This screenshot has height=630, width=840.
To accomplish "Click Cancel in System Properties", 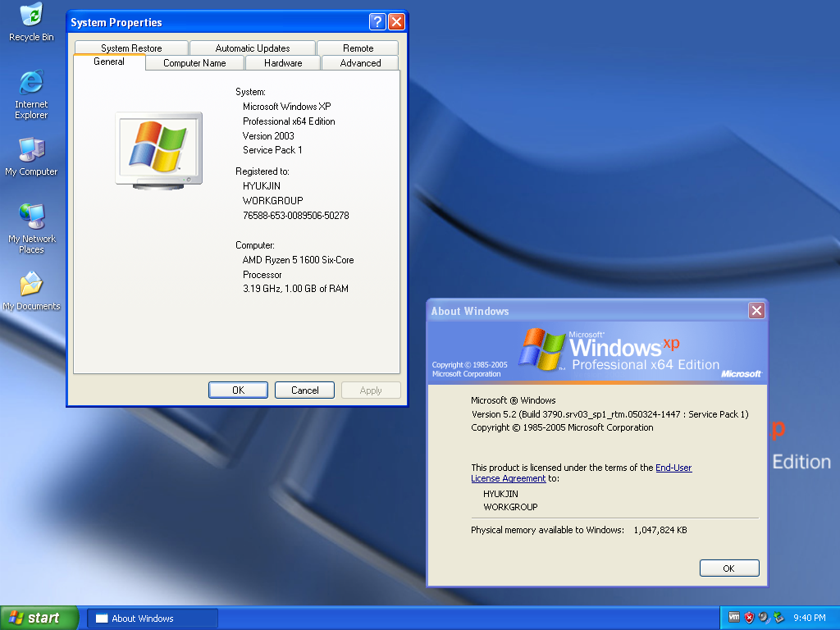I will point(305,390).
